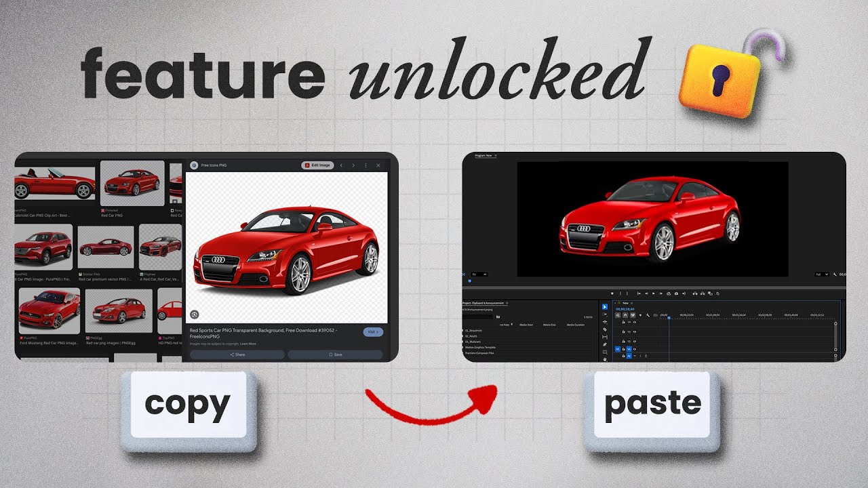Click Mark Out in Program monitor

coord(627,293)
